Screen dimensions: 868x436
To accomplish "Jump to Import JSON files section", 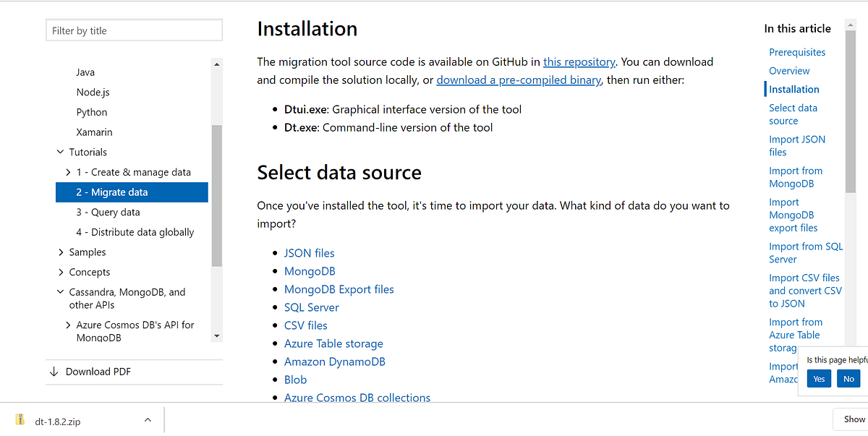I will (x=797, y=146).
